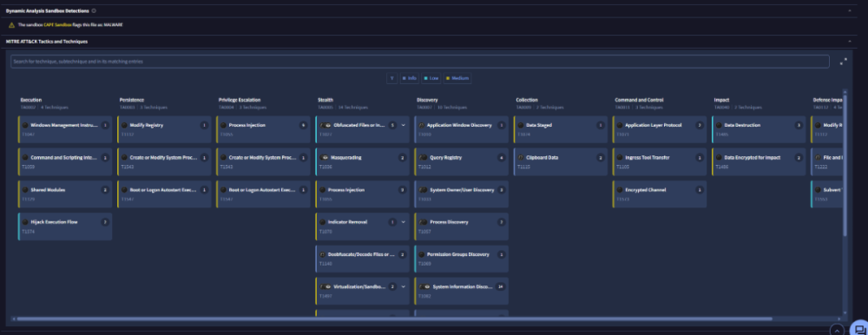This screenshot has width=868, height=335.
Task: Click the Impact tactic column header
Action: pyautogui.click(x=721, y=100)
